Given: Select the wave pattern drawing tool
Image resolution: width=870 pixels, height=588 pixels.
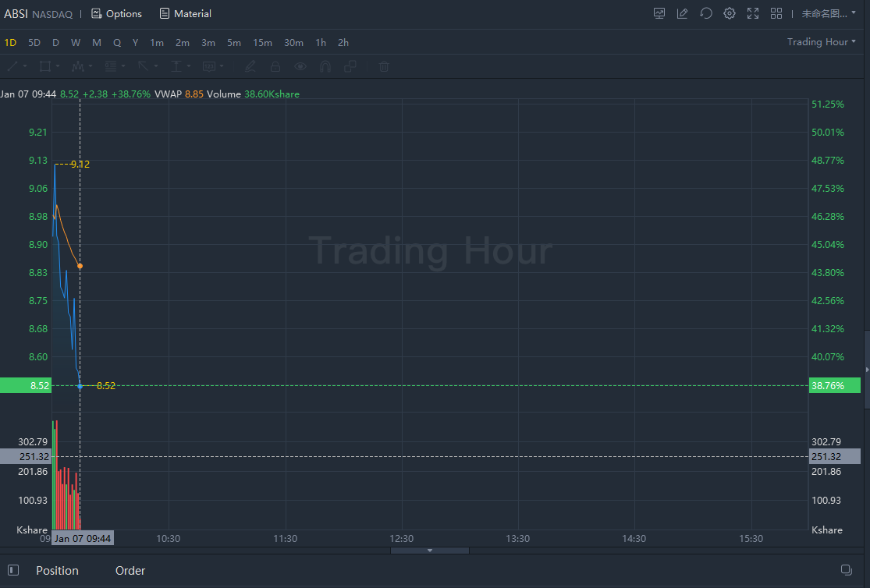Looking at the screenshot, I should pyautogui.click(x=78, y=66).
